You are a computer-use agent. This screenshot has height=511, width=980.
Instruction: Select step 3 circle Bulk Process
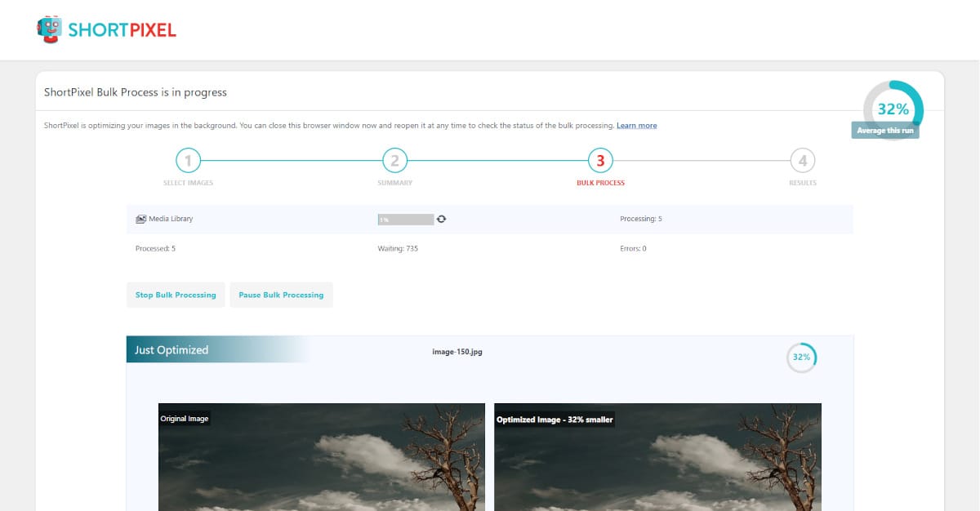(x=600, y=161)
